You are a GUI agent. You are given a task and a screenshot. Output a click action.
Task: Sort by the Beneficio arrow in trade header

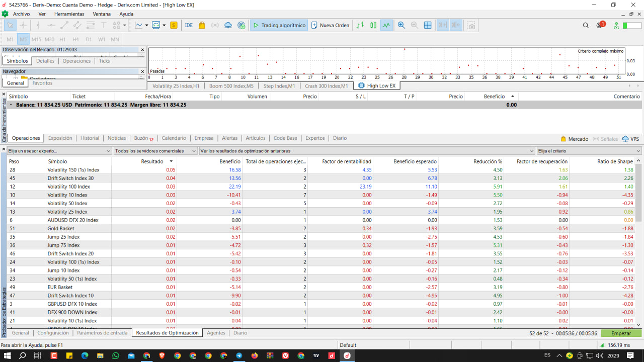[513, 96]
